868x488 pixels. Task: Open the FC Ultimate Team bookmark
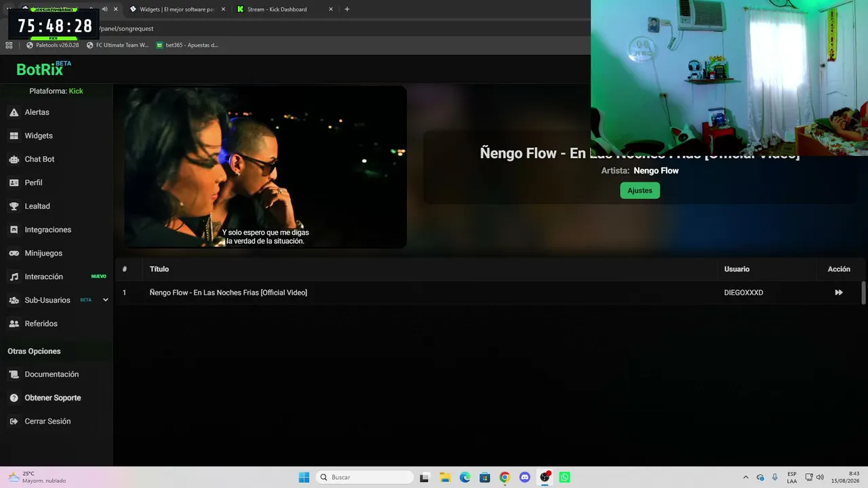(x=117, y=45)
